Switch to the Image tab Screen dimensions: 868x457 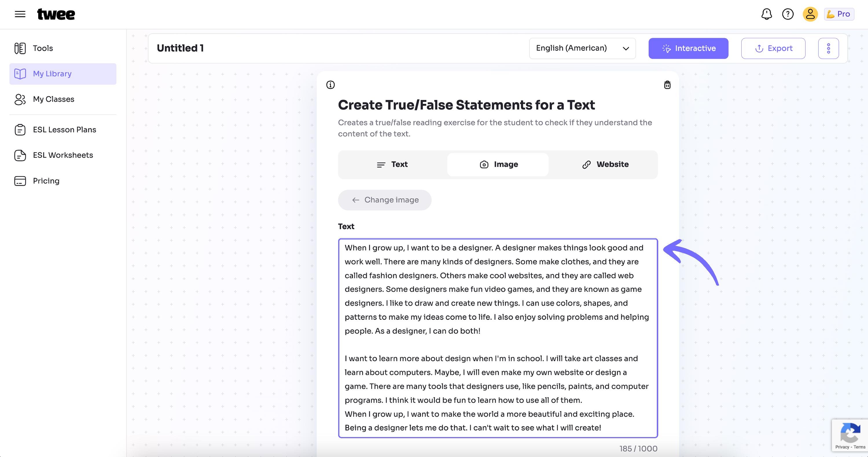pos(498,164)
